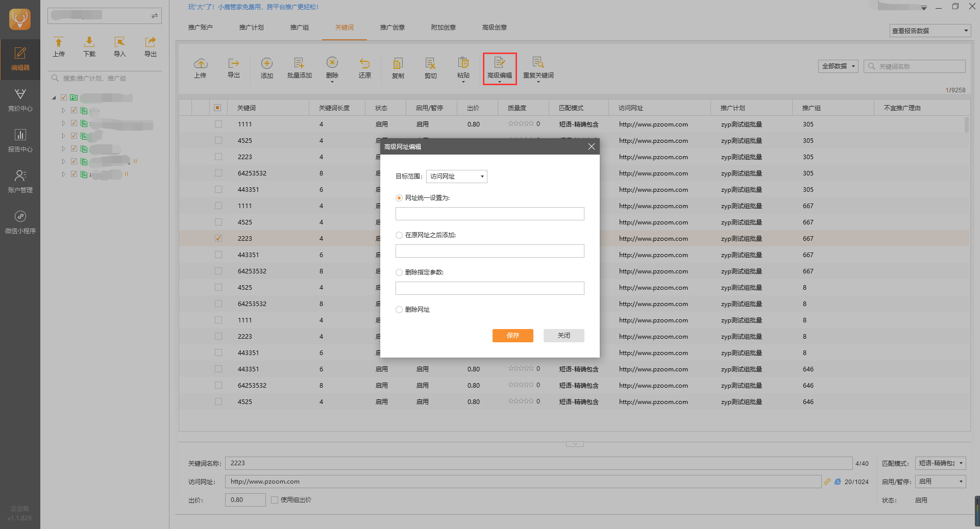Open the 查看报告数据 dropdown
Screen dimensions: 980x529
[x=930, y=31]
